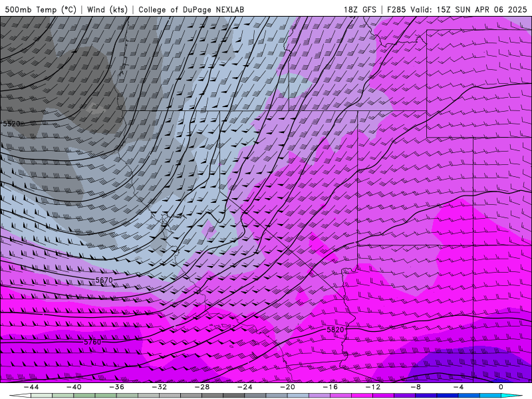Click the -32 colorbar tick label
The image size is (532, 399).
coord(159,387)
